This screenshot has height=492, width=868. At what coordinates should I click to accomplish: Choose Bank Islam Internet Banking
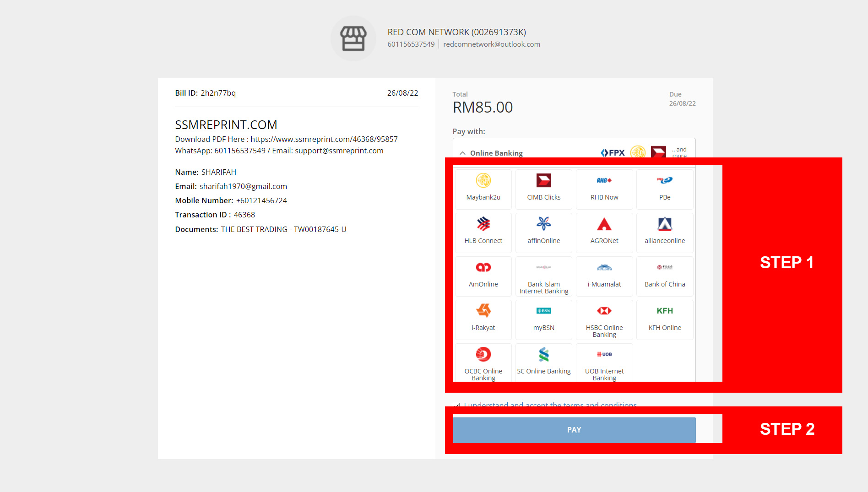tap(544, 276)
